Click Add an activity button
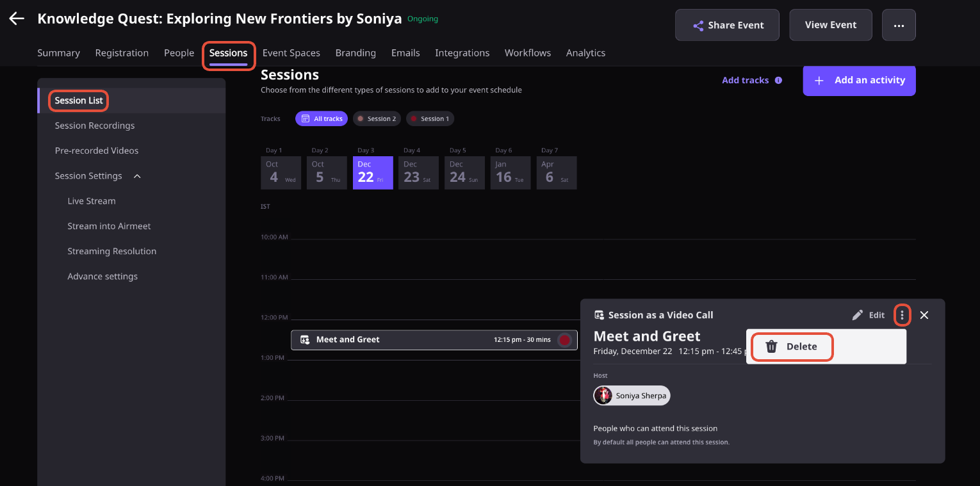This screenshot has width=980, height=486. pos(859,80)
